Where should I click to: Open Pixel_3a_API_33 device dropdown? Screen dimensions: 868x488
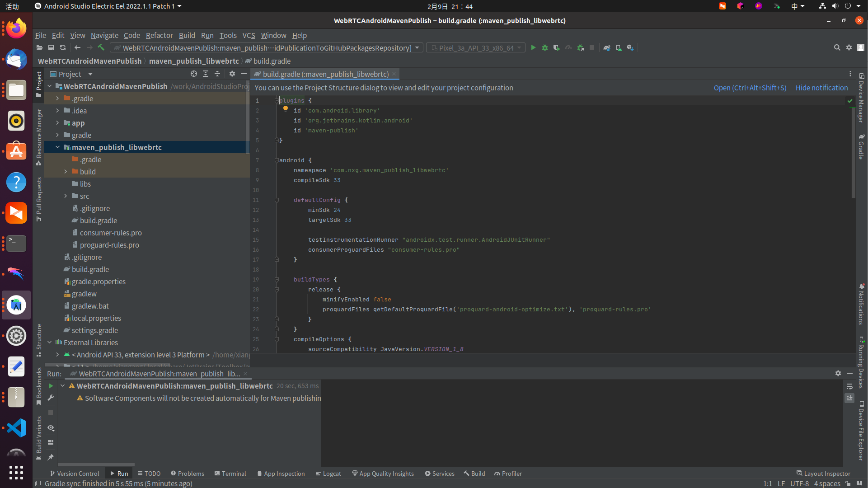tap(476, 47)
